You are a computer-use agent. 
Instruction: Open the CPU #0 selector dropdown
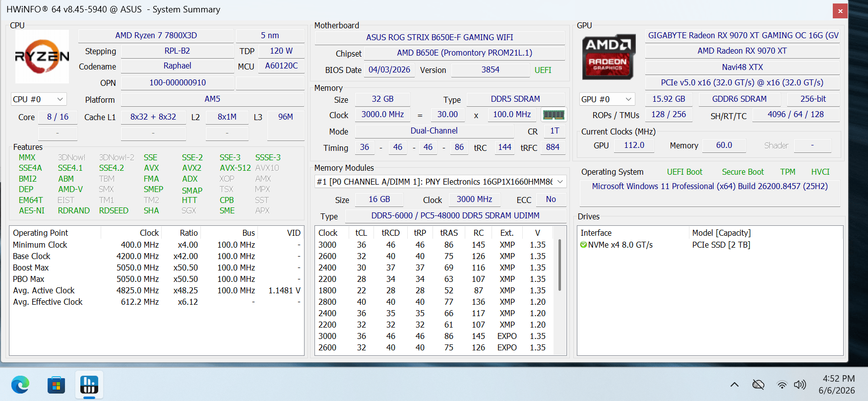(39, 99)
